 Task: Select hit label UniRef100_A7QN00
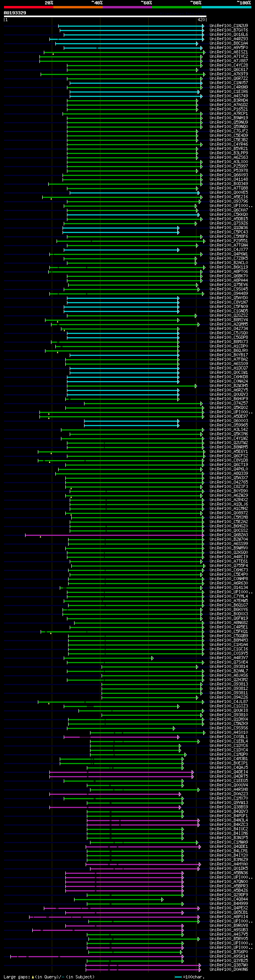click(x=229, y=882)
